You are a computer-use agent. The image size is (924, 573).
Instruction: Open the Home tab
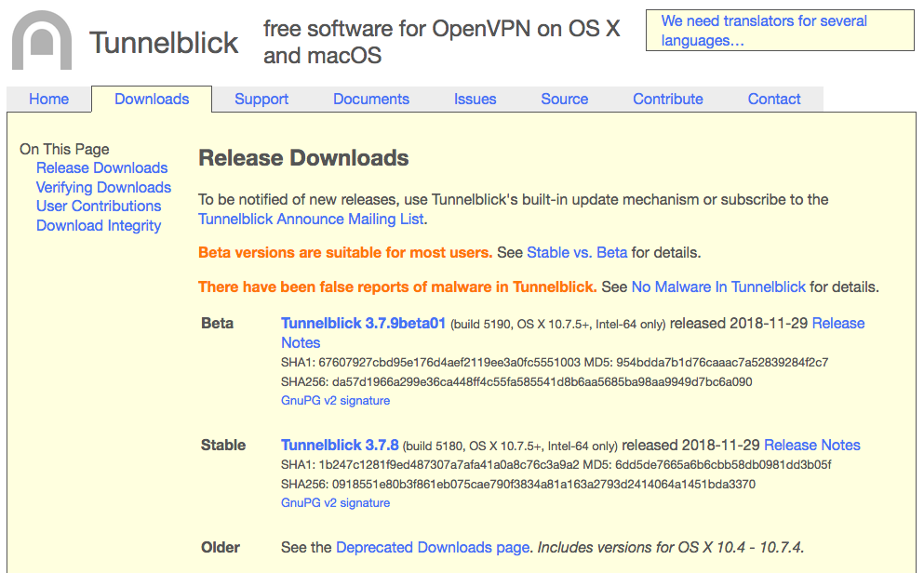click(49, 100)
